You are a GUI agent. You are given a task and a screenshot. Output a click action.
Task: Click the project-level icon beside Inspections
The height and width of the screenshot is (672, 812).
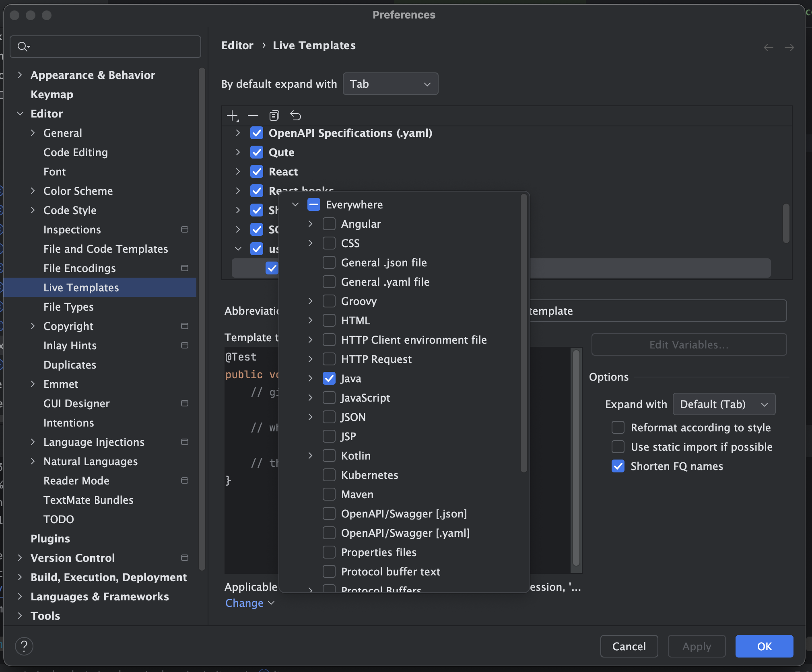point(185,229)
